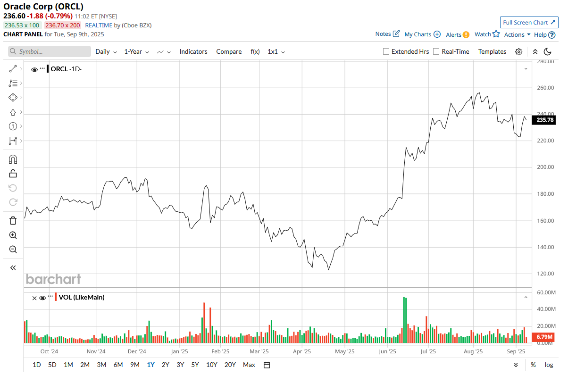Select the 10Y time range

point(212,365)
